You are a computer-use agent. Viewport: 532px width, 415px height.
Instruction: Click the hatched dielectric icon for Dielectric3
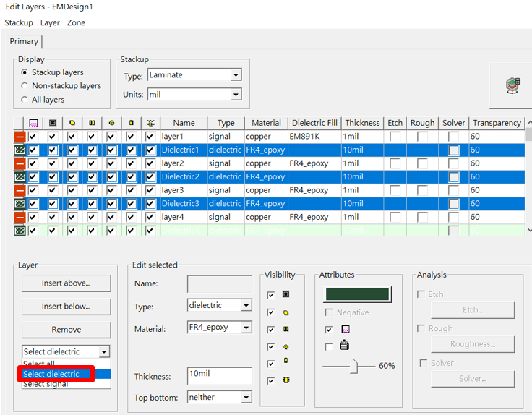coord(20,204)
